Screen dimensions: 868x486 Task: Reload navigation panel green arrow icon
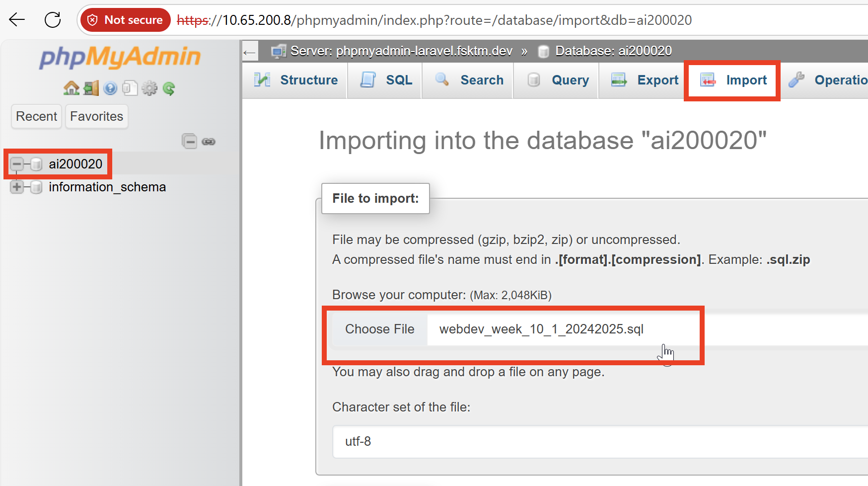tap(169, 88)
